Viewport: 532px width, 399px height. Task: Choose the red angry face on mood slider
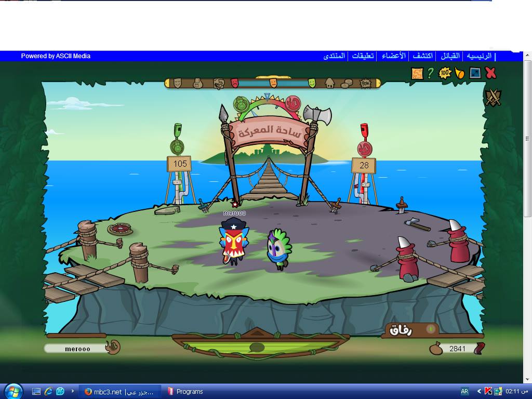pos(234,83)
